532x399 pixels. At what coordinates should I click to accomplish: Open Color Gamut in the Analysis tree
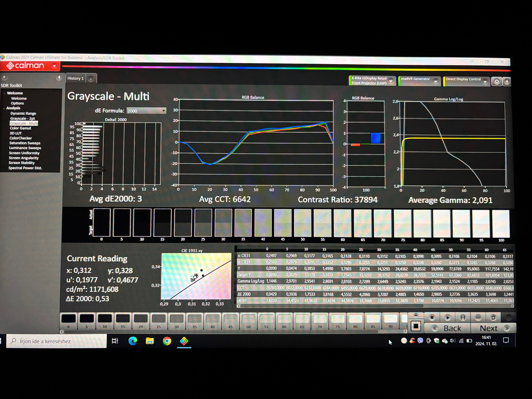coord(20,128)
